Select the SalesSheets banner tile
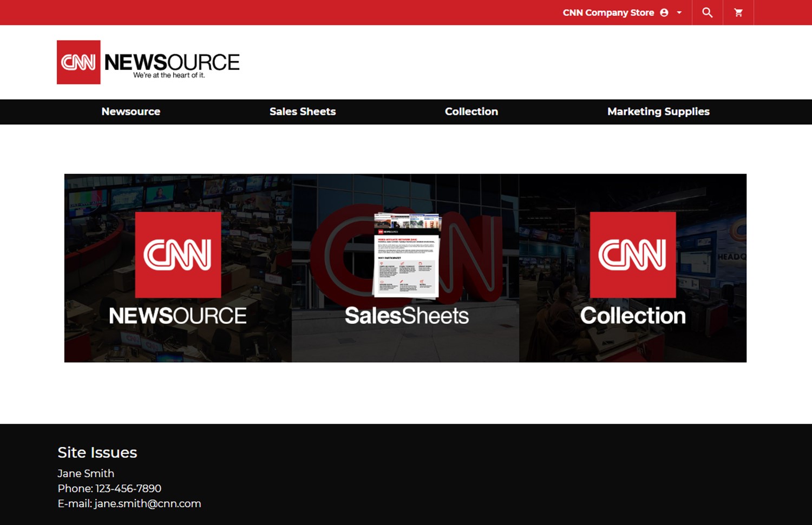The image size is (812, 525). click(x=405, y=268)
